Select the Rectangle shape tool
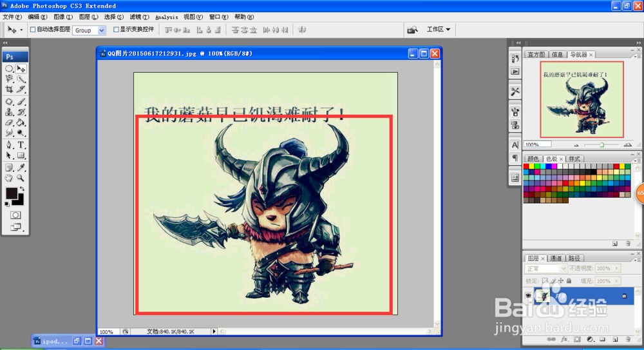Screen dimensions: 644x350 pos(21,155)
